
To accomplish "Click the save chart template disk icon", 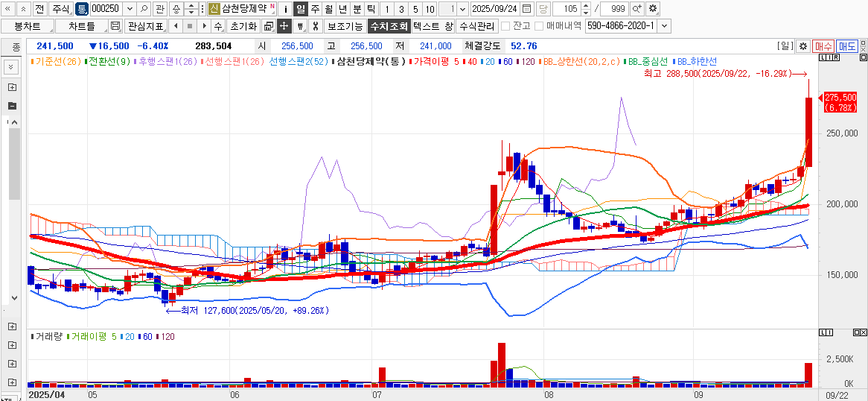I will coord(115,26).
